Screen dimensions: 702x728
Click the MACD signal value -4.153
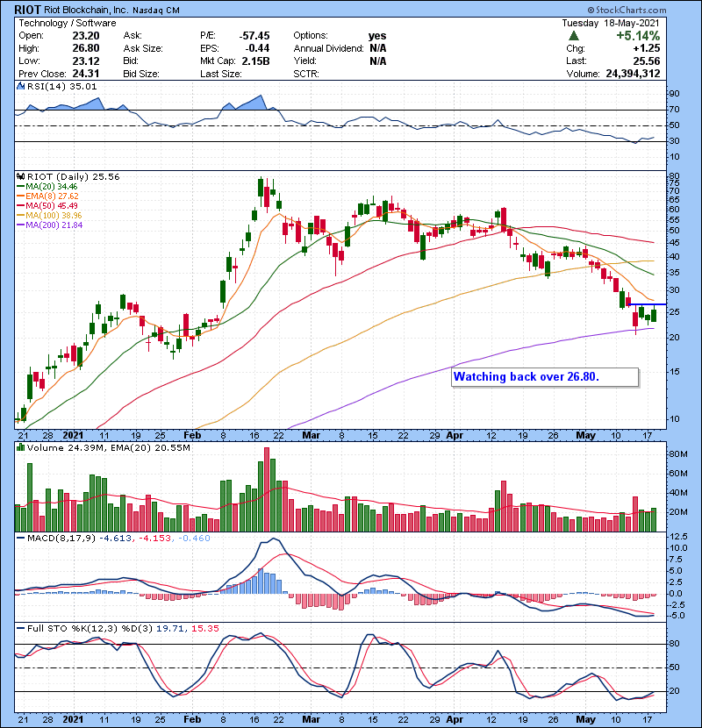pyautogui.click(x=154, y=539)
